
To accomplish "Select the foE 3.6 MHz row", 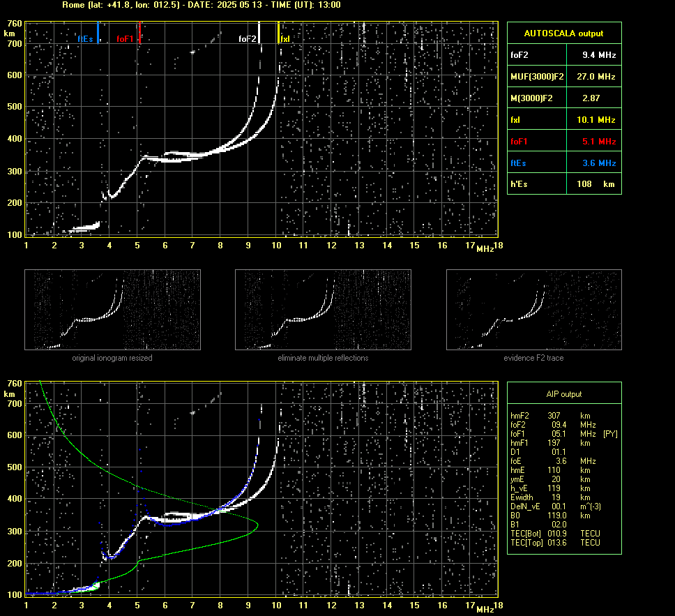I will point(553,461).
